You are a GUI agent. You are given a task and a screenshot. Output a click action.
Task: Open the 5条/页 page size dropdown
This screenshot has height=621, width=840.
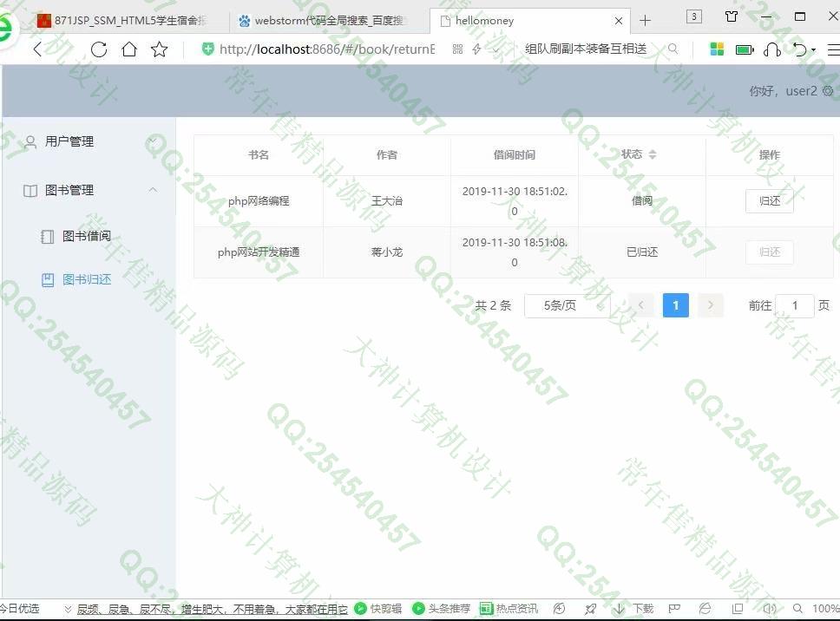point(568,305)
